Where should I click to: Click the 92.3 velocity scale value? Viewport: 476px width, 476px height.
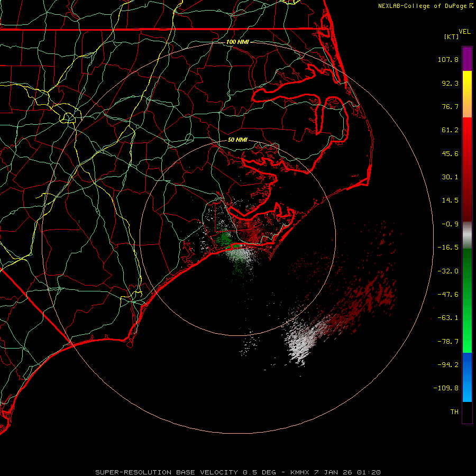pos(450,83)
